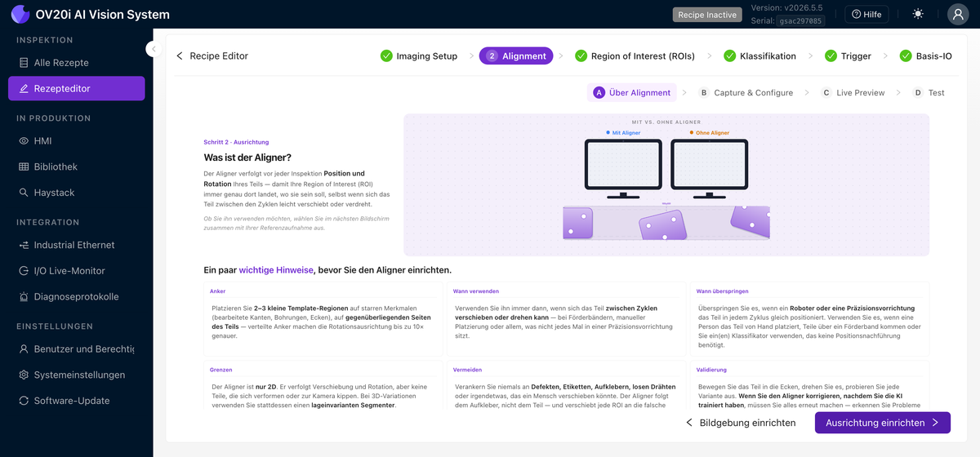980x457 pixels.
Task: Click the Mit Aligner legend label
Action: pos(623,132)
